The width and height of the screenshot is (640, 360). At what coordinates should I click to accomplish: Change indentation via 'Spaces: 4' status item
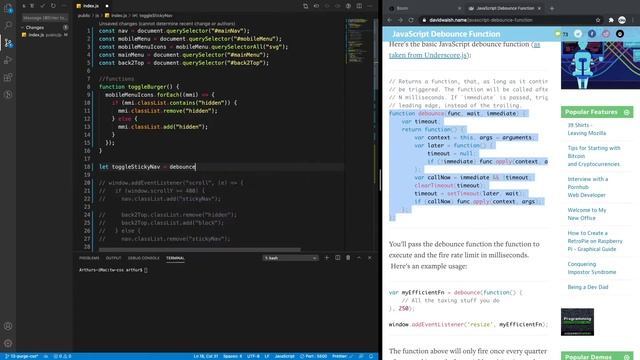pyautogui.click(x=232, y=356)
